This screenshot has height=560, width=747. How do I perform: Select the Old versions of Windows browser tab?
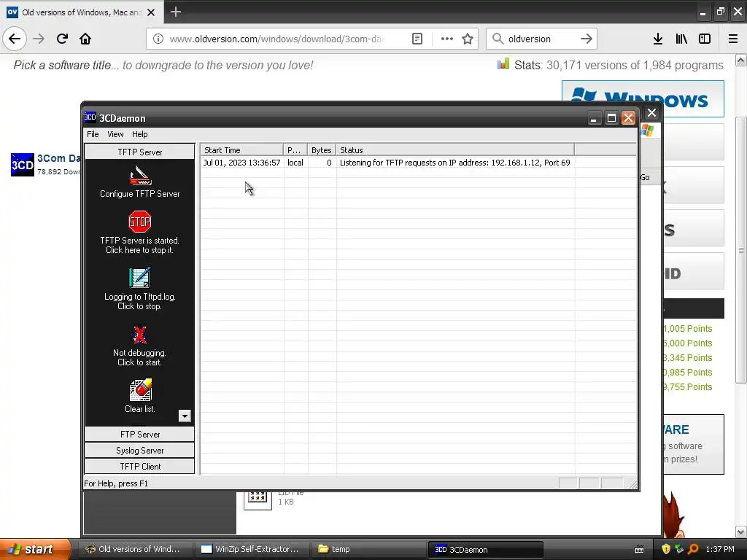pyautogui.click(x=82, y=12)
